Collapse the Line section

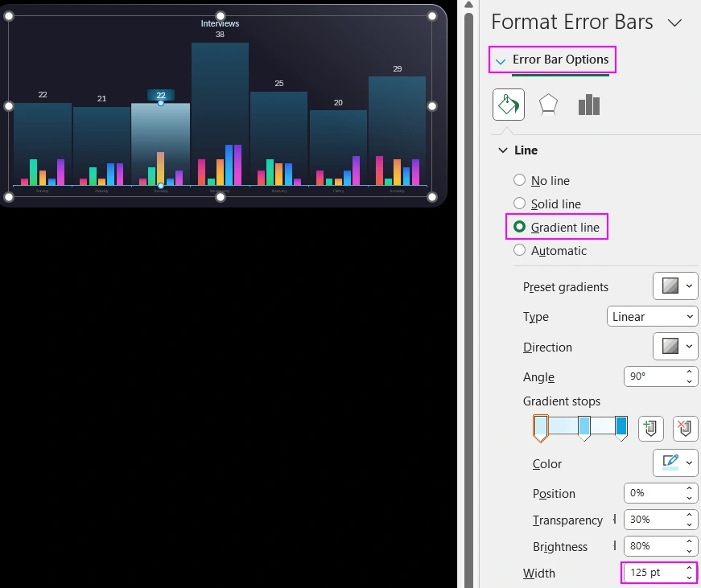(x=503, y=150)
